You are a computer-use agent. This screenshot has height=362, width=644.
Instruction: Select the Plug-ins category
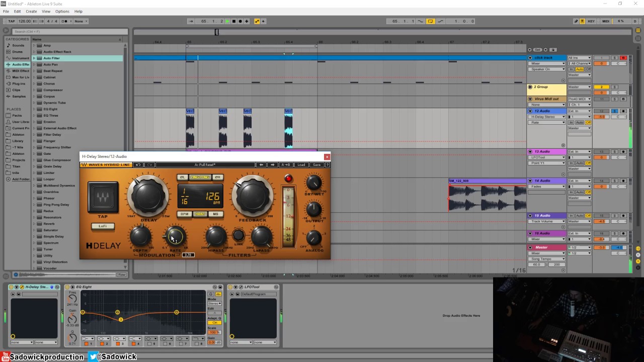[x=19, y=83]
